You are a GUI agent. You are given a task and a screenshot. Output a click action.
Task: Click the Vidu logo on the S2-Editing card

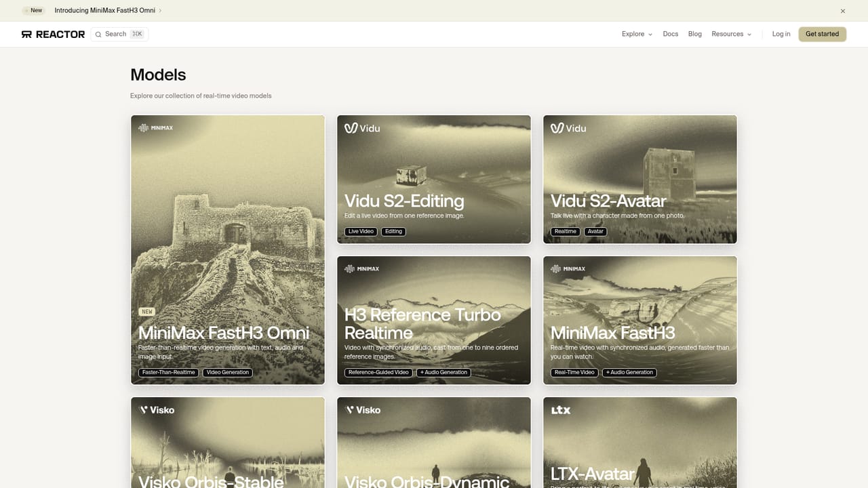362,128
